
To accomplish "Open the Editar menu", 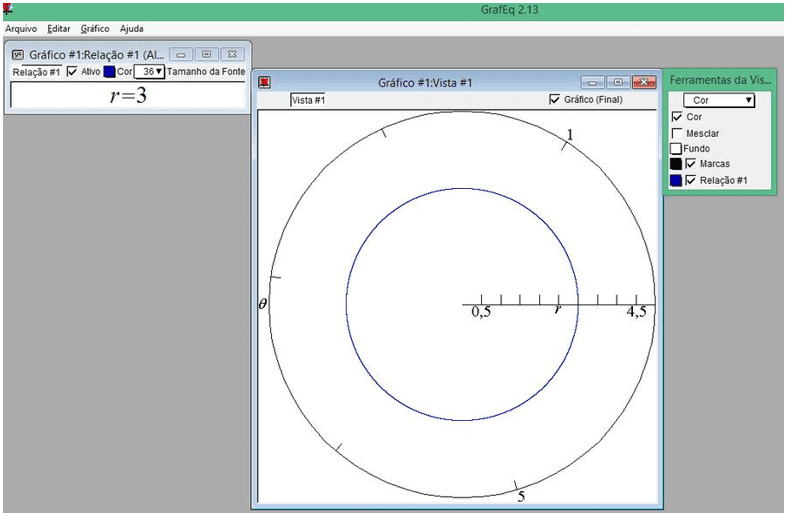I will click(x=59, y=29).
